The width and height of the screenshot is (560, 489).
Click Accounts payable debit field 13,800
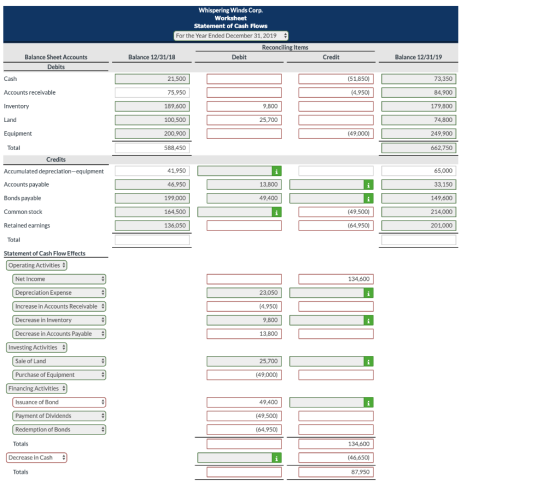pyautogui.click(x=244, y=185)
